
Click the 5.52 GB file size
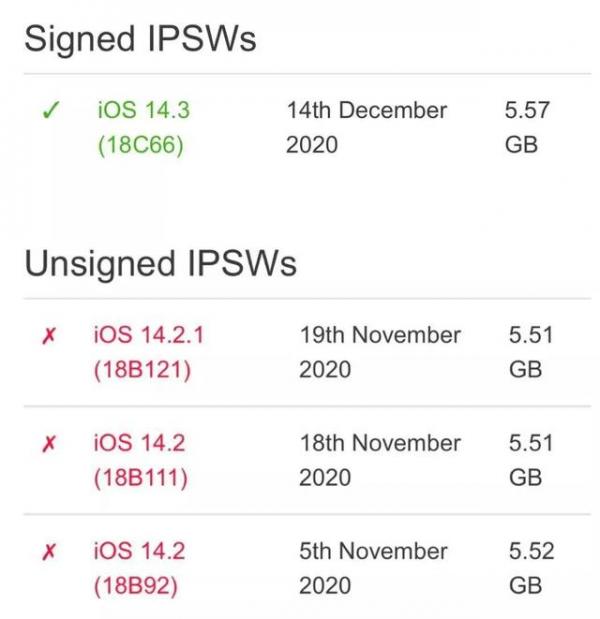click(x=531, y=568)
